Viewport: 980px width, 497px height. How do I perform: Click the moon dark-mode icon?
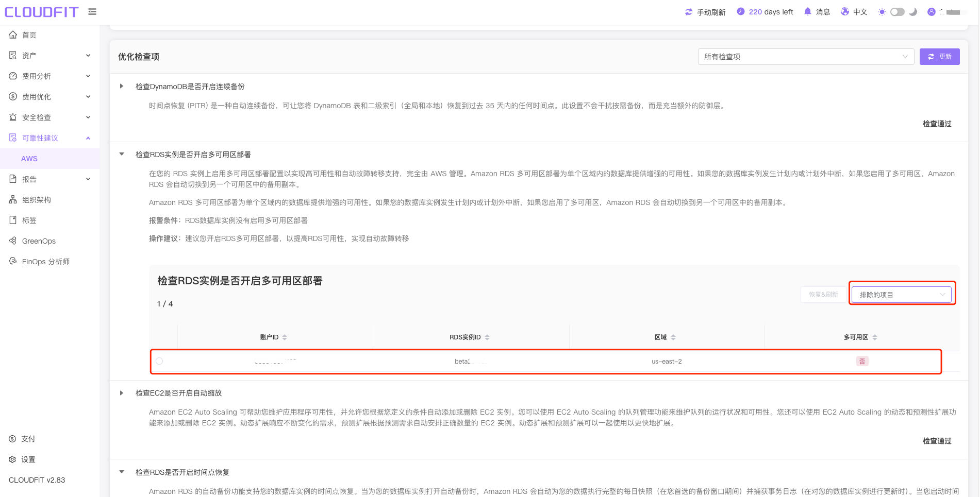click(913, 12)
